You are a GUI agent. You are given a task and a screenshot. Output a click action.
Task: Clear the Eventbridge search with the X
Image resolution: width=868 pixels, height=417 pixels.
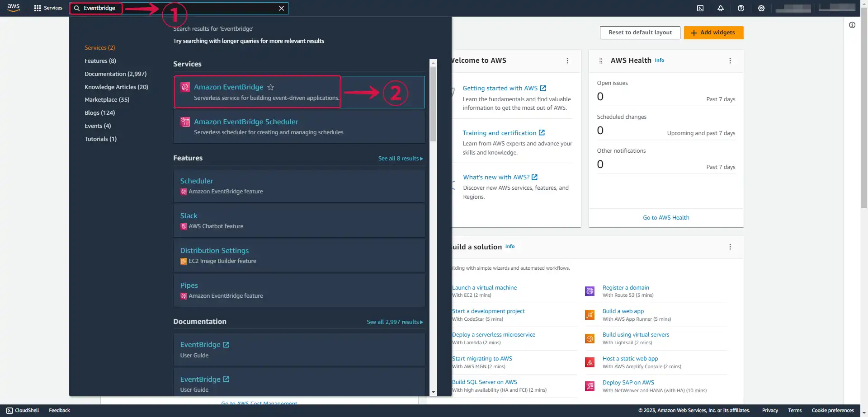281,8
